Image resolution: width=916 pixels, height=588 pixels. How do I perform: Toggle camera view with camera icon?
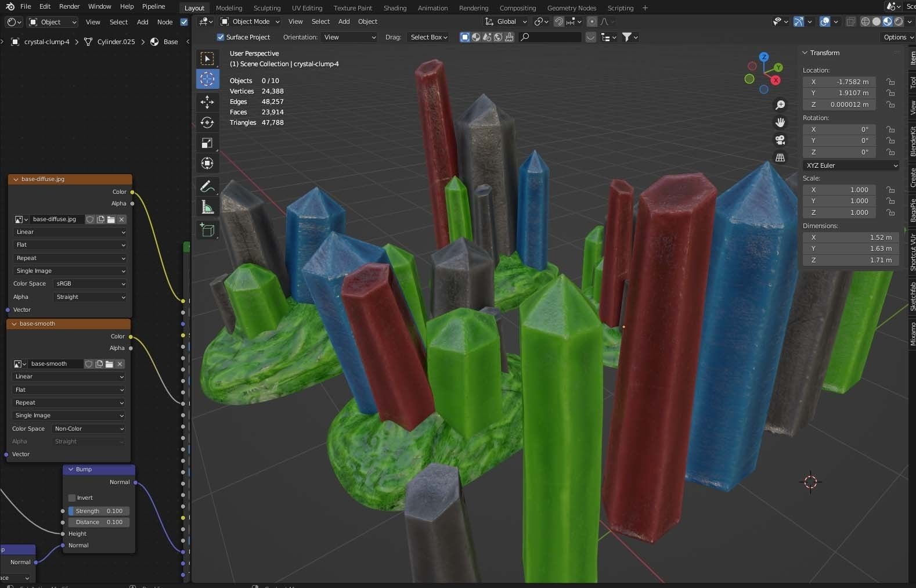click(780, 140)
